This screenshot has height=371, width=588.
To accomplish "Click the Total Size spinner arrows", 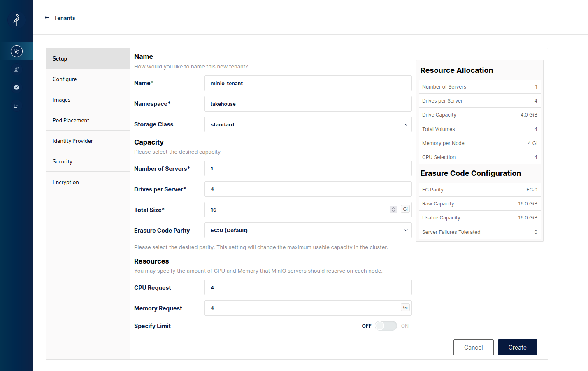I will click(x=393, y=210).
